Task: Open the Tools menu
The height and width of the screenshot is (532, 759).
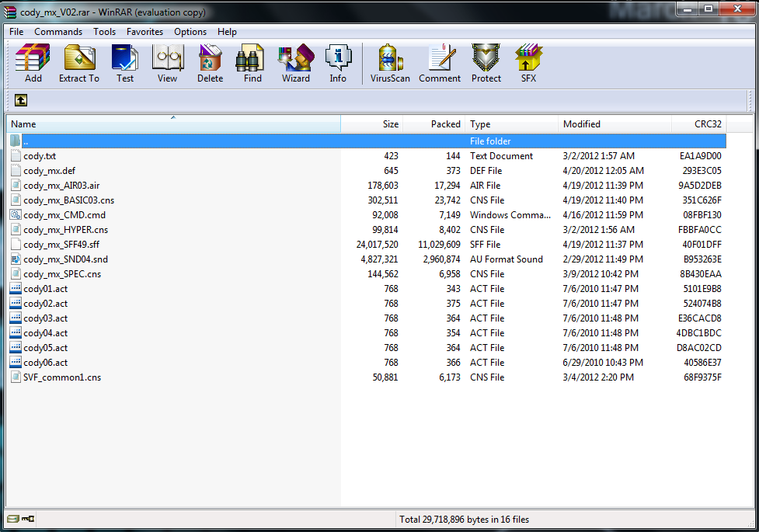Action: tap(104, 32)
